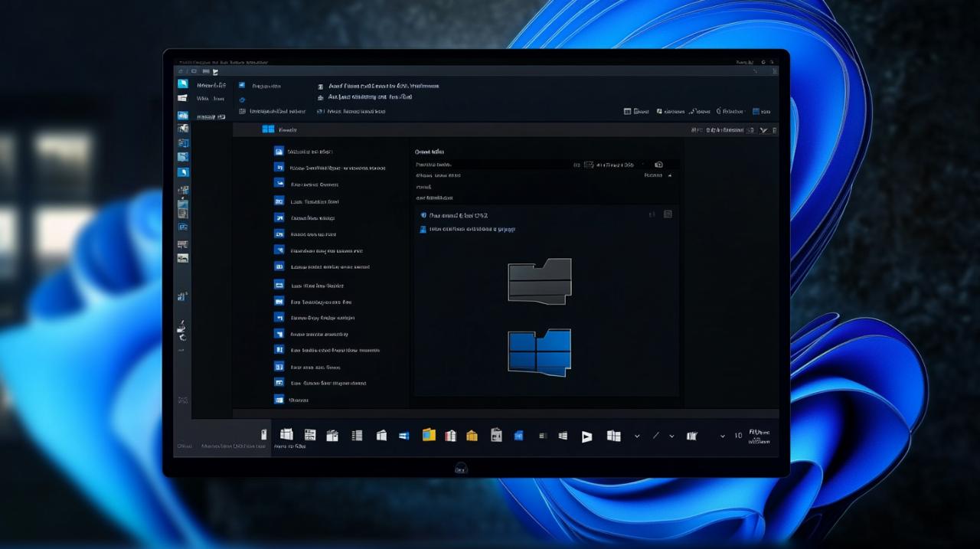Click the yellow folder icon in the taskbar
The width and height of the screenshot is (980, 549).
tap(429, 435)
